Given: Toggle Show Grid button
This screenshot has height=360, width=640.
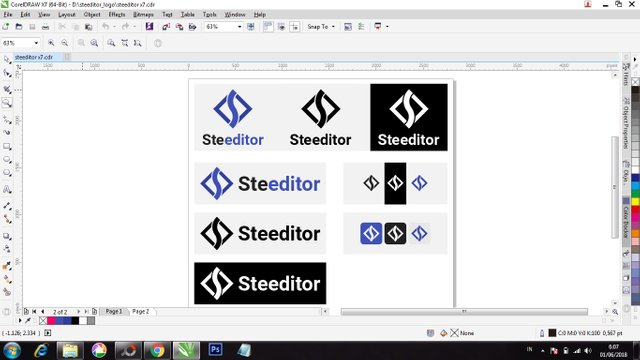Looking at the screenshot, I should click(281, 27).
